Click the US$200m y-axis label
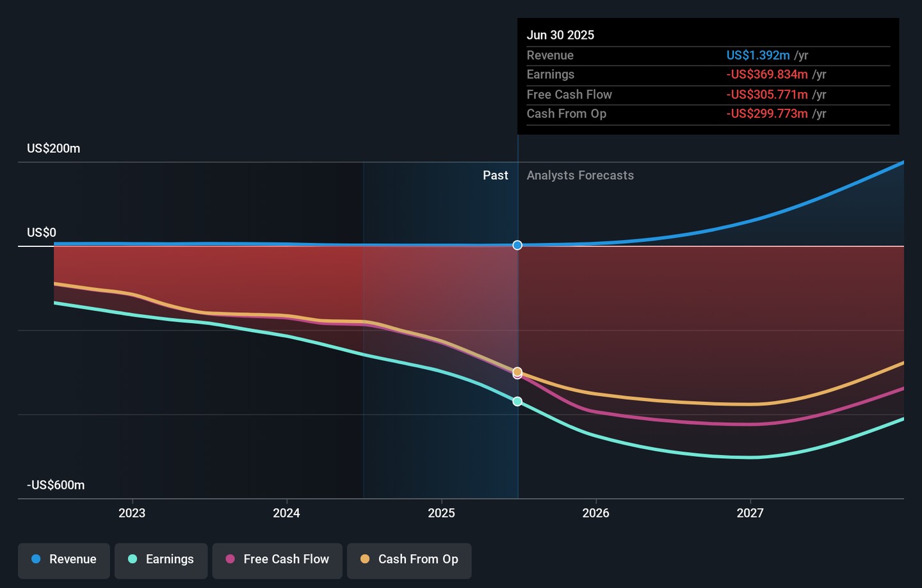 click(x=54, y=148)
